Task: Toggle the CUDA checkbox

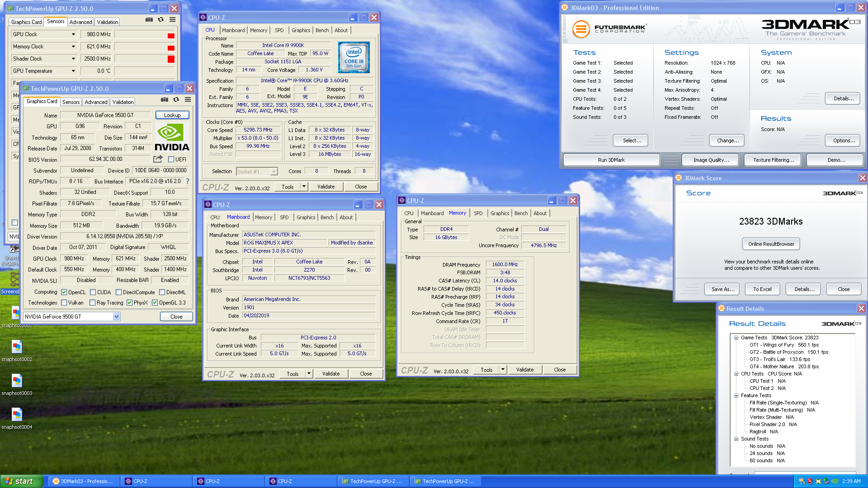Action: (93, 292)
